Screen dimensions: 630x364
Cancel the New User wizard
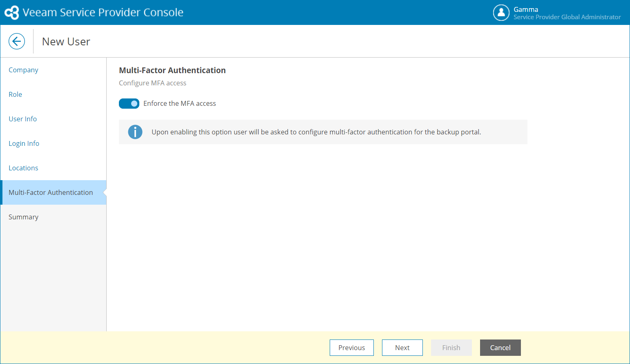tap(500, 348)
